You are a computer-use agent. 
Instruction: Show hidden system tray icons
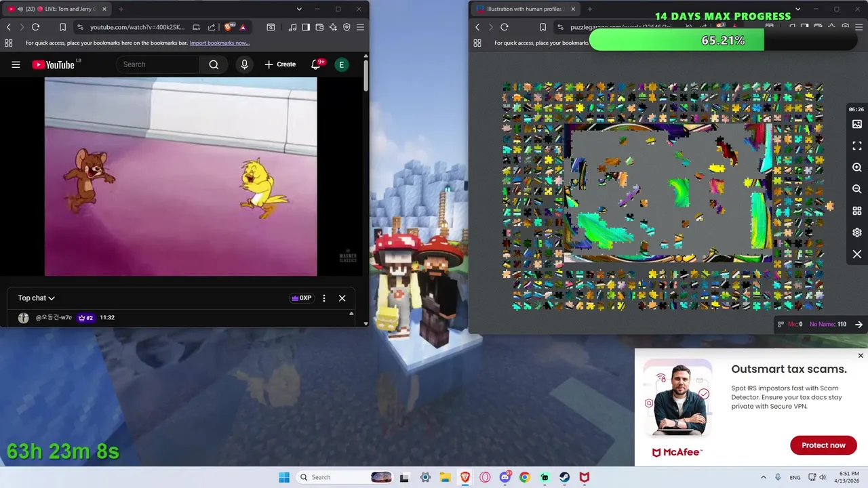(763, 477)
